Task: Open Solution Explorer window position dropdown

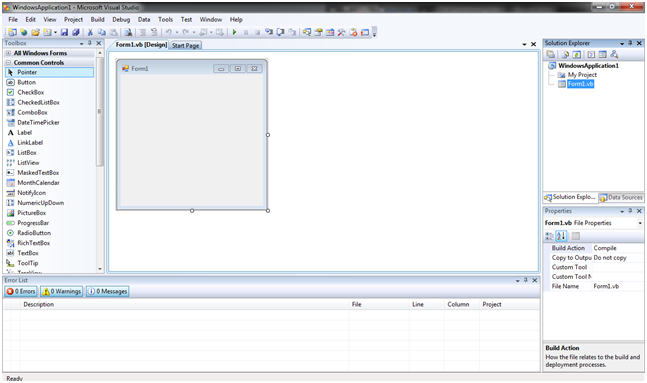Action: point(622,43)
